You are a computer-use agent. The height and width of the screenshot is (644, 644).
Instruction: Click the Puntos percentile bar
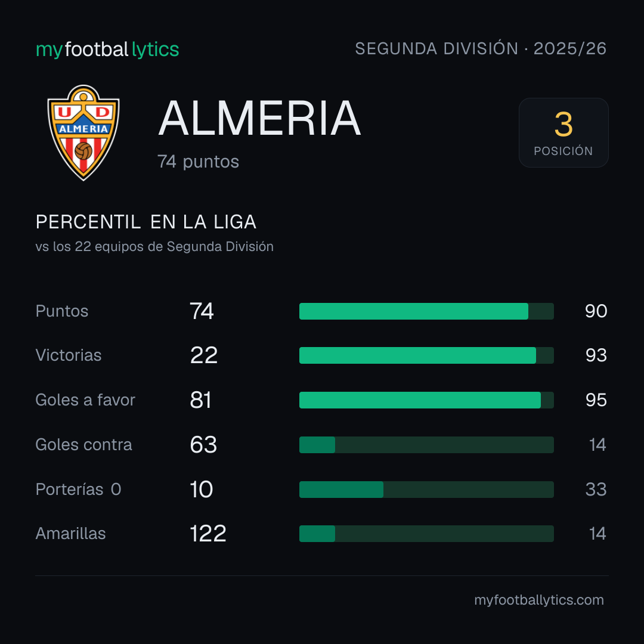click(x=426, y=311)
